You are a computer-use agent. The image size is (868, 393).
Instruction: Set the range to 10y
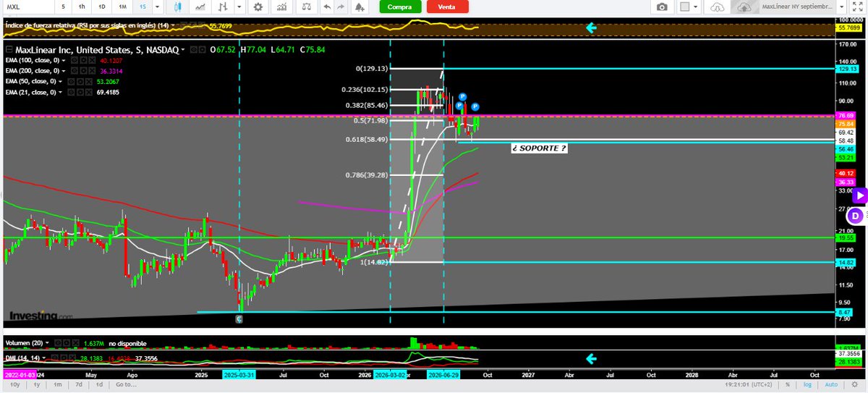14,384
